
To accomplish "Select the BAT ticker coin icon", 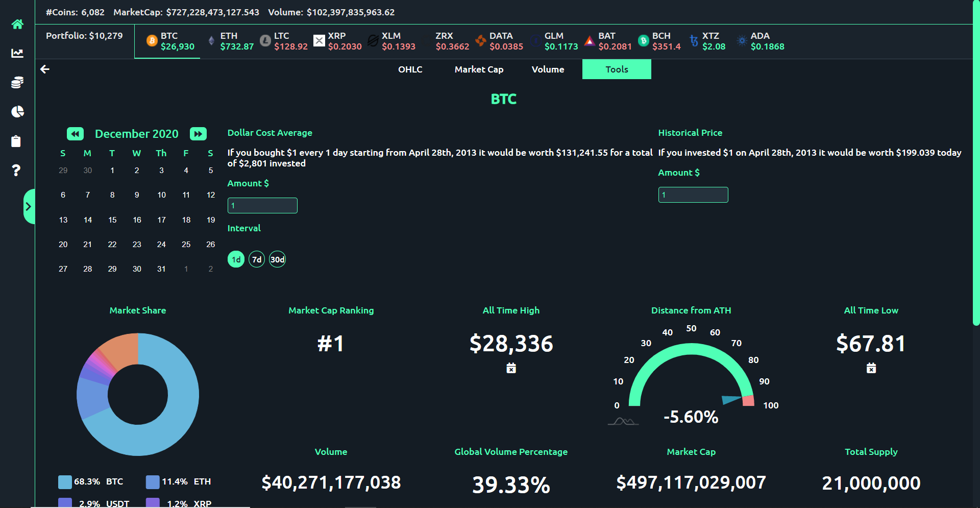I will (590, 41).
